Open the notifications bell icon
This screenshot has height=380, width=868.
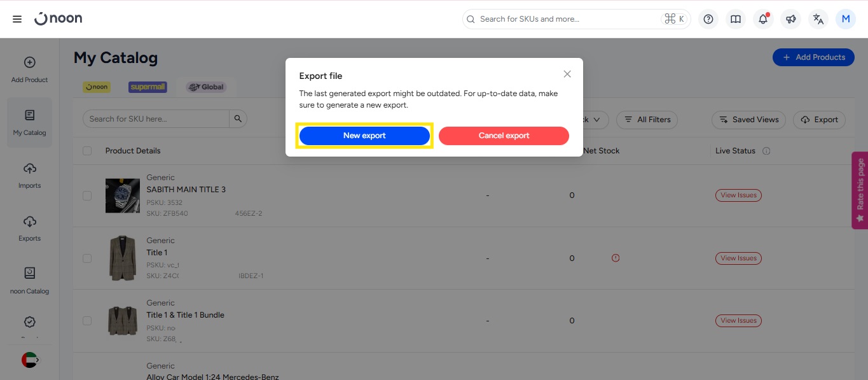point(763,19)
